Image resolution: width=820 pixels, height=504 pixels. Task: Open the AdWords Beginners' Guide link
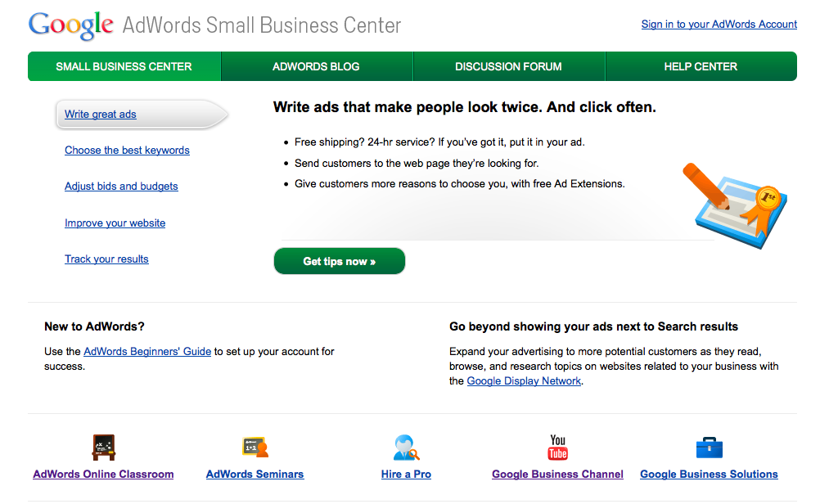coord(147,352)
